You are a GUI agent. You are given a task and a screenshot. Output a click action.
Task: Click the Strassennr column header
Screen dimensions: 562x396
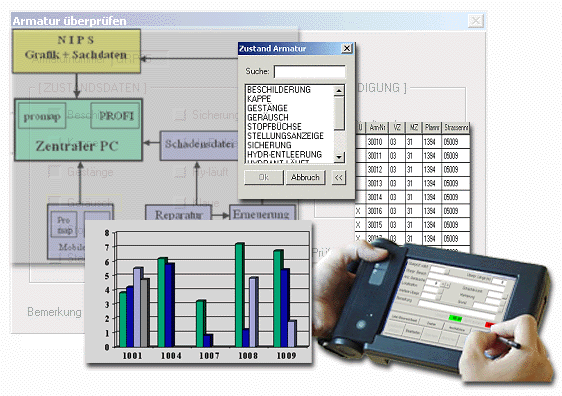click(456, 128)
